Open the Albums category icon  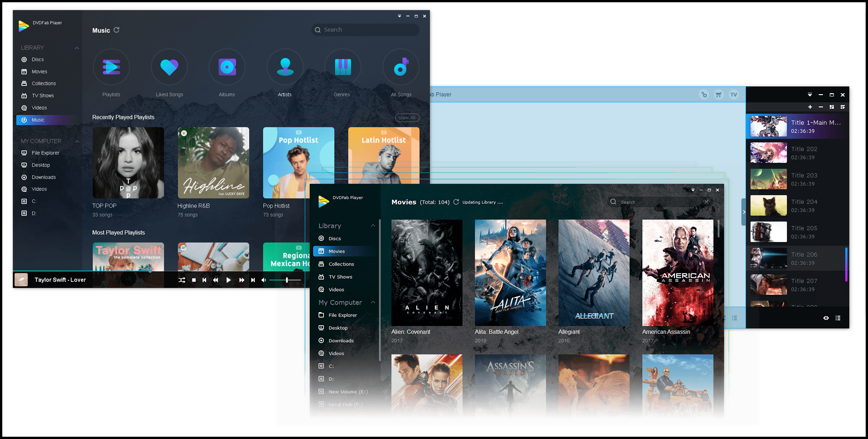pos(227,67)
